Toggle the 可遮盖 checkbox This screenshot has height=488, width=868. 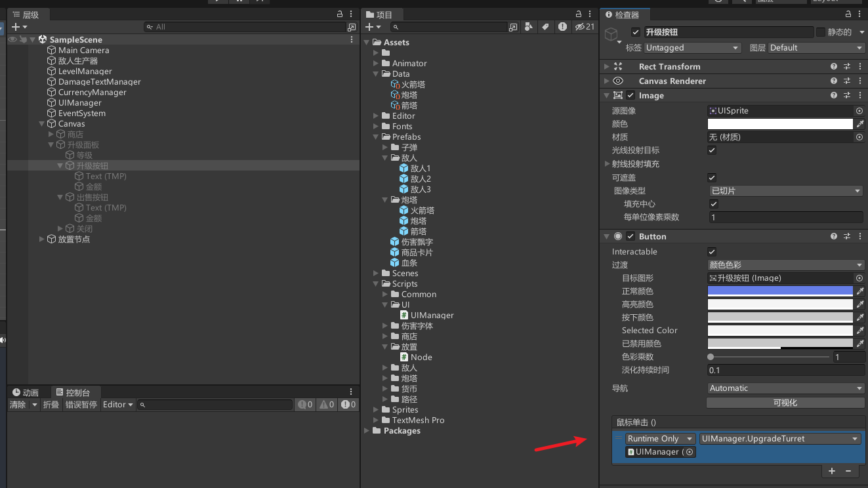click(x=712, y=178)
